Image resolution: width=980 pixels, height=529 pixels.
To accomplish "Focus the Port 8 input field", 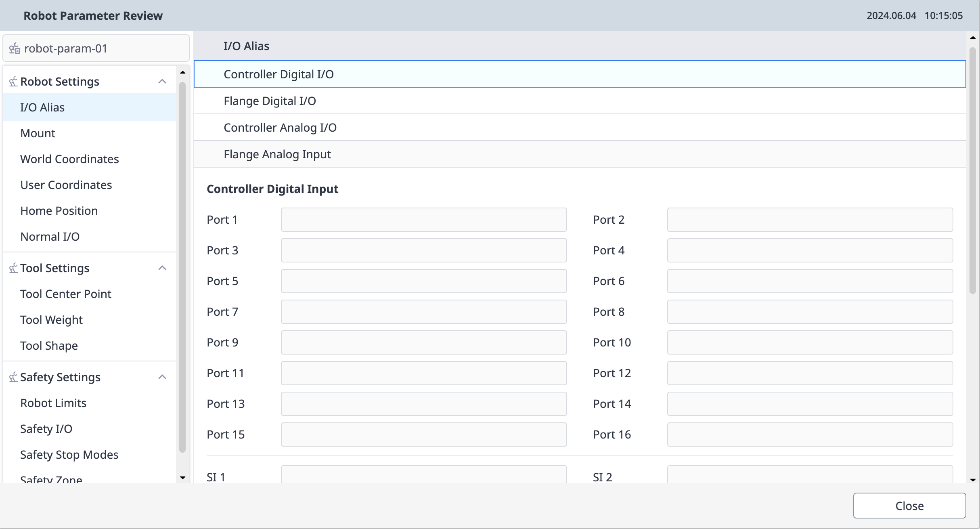I will tap(810, 312).
